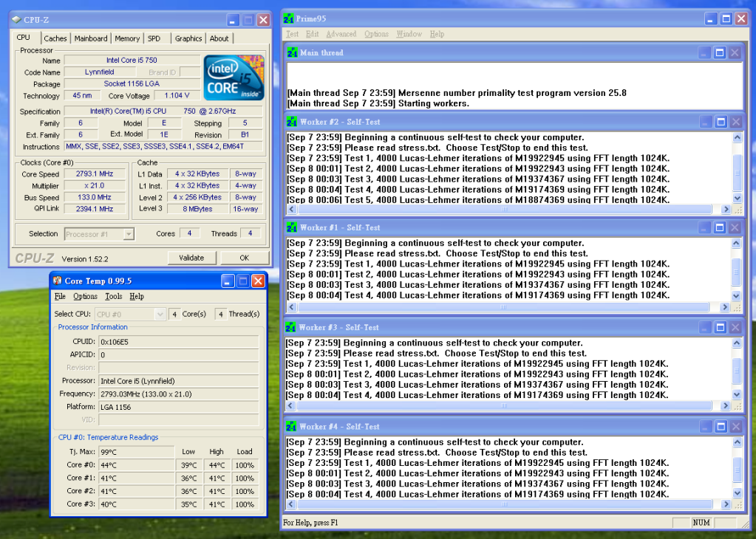Viewport: 756px width, 539px height.
Task: Open the Advanced menu in Prime95
Action: [x=341, y=34]
